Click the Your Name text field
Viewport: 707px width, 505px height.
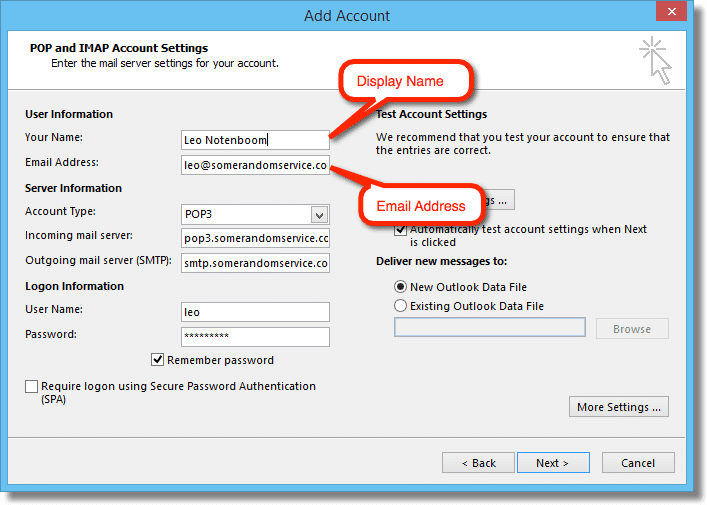[x=255, y=140]
